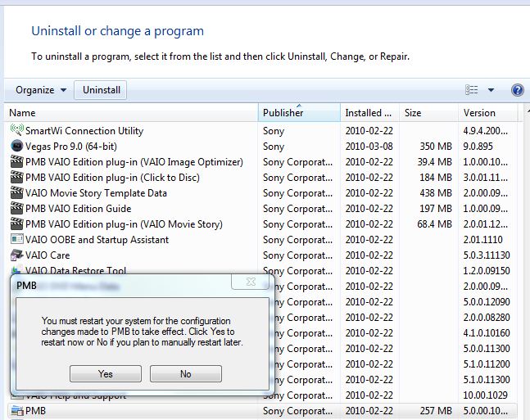Click the PMB VAIO Edition Guide icon

pyautogui.click(x=16, y=208)
